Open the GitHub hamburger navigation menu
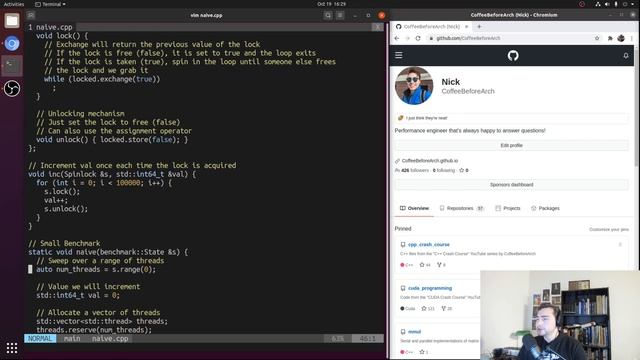The height and width of the screenshot is (360, 640). point(399,55)
